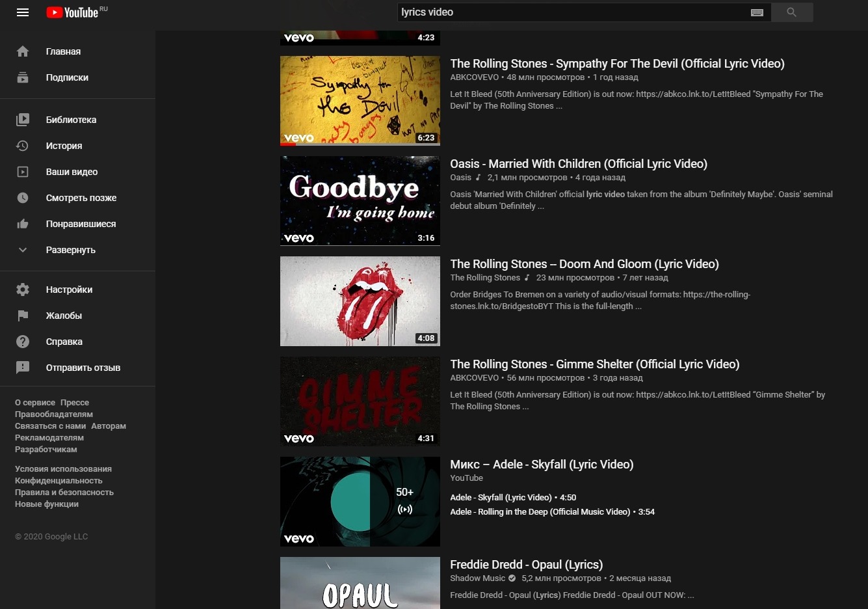Open Прессе footer link
The image size is (868, 609).
click(x=75, y=403)
